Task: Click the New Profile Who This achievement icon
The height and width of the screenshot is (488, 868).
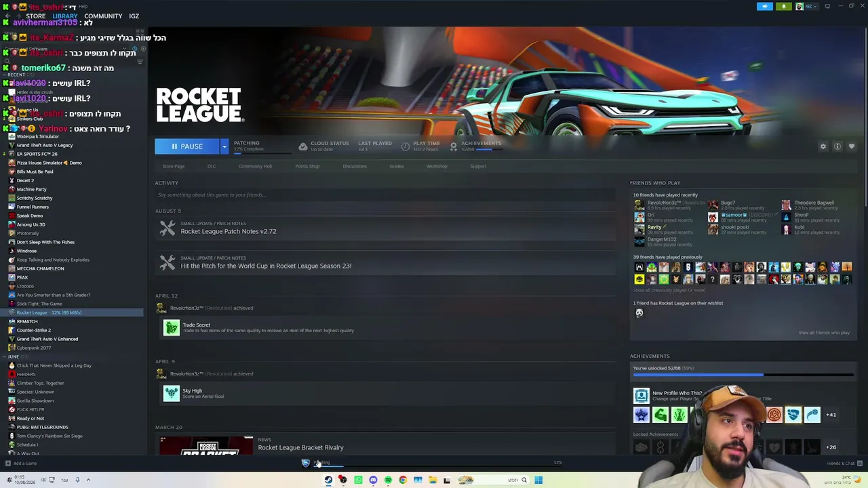Action: click(x=641, y=396)
